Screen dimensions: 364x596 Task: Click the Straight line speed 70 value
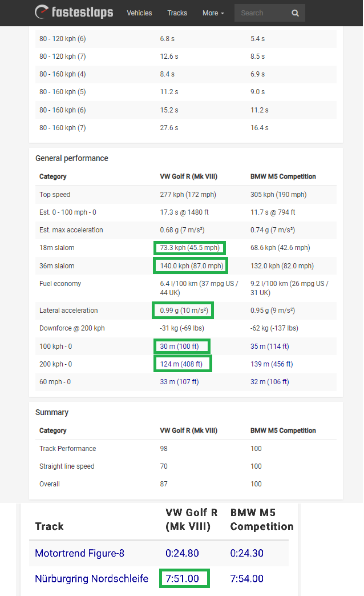tap(164, 466)
